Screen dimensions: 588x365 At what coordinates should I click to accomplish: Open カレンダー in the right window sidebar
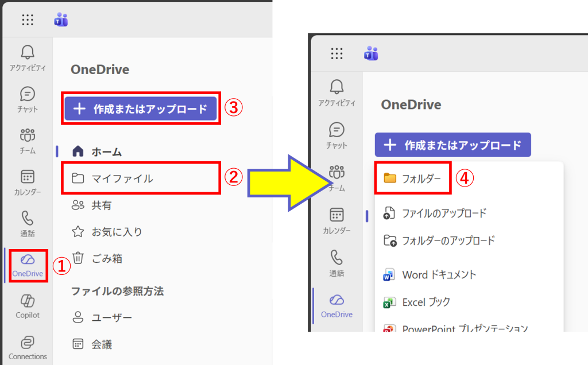click(x=337, y=221)
